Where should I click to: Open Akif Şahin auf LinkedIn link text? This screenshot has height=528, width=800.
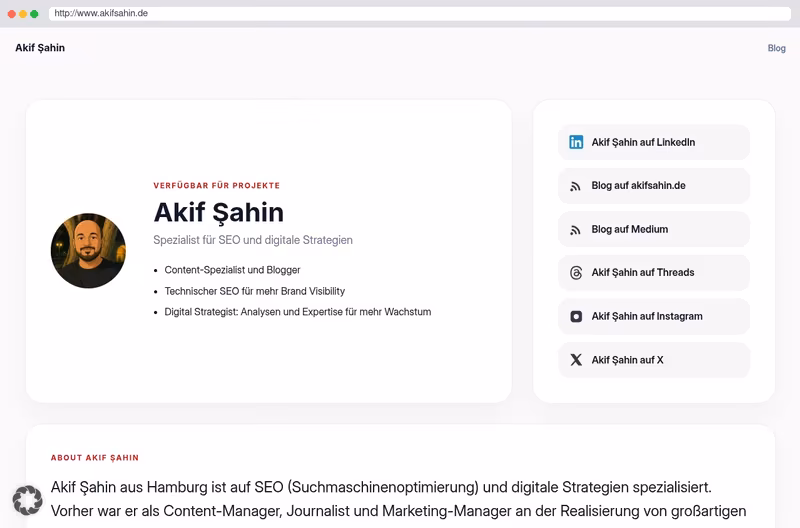pyautogui.click(x=643, y=142)
